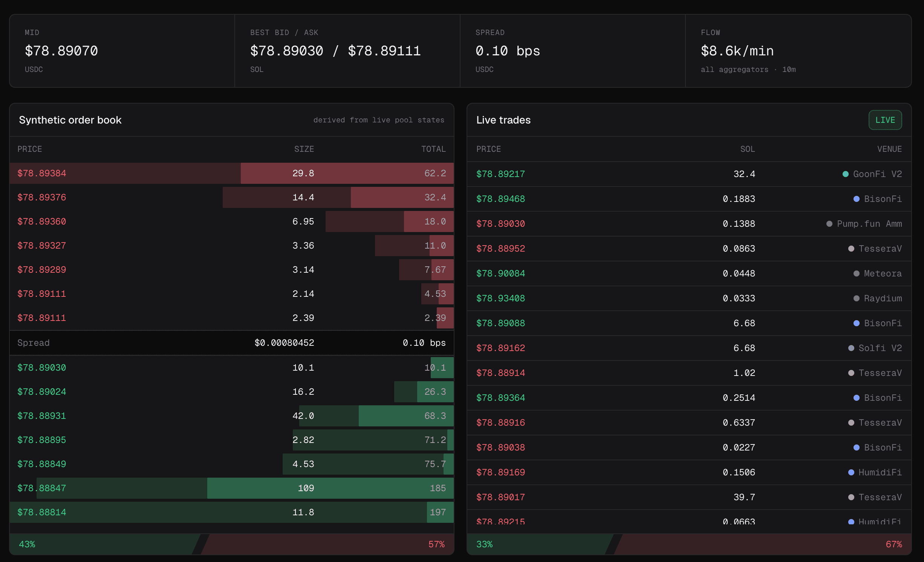Click the 0.1388 SOL trade amount
Screen dimensions: 924x562
point(739,224)
